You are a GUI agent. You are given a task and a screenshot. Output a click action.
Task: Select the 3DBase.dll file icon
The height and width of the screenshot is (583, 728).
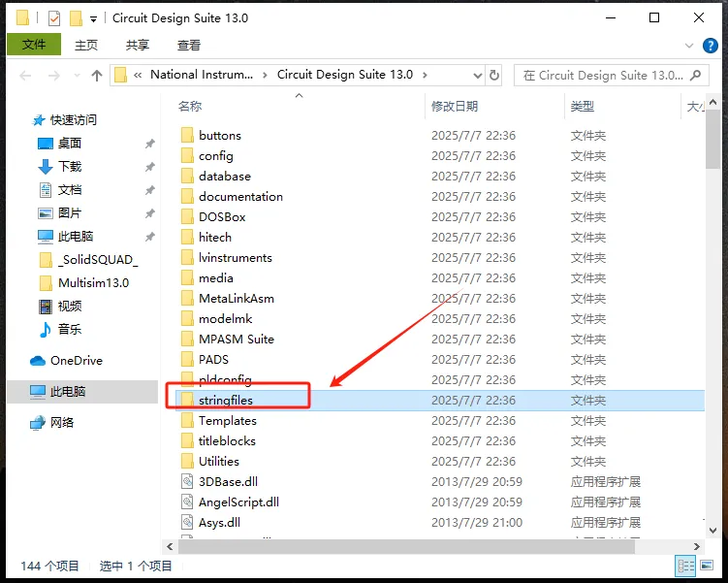click(187, 482)
